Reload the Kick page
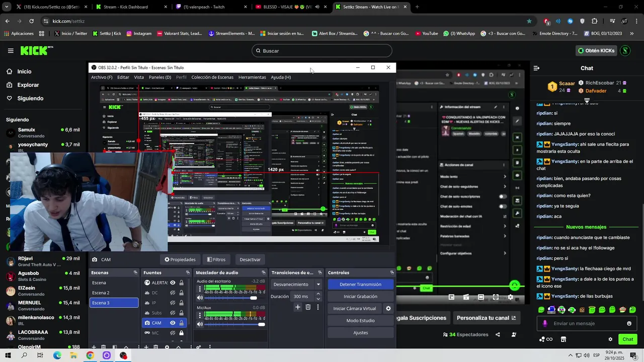Viewport: 644px width, 362px height. coord(31,21)
